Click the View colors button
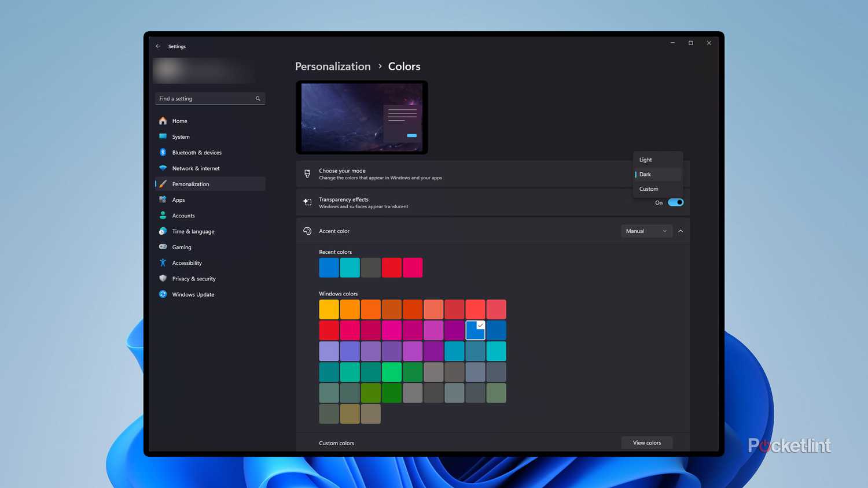This screenshot has height=488, width=868. [x=646, y=442]
